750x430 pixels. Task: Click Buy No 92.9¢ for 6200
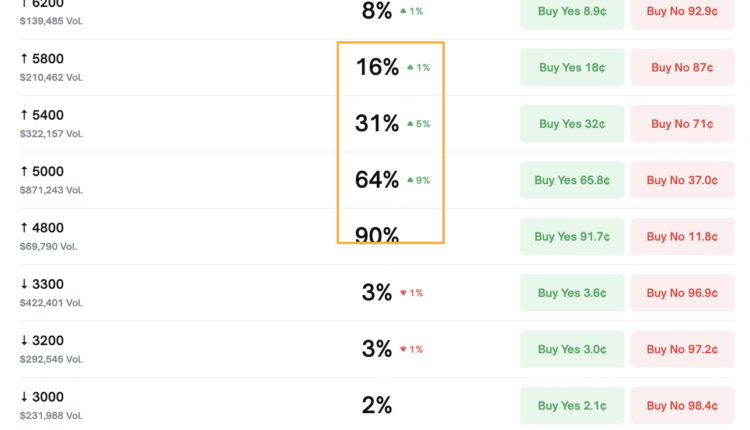coord(682,12)
